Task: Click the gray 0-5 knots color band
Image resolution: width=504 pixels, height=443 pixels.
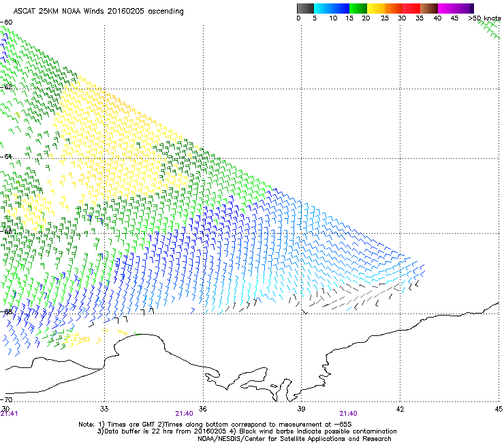Action: [305, 8]
